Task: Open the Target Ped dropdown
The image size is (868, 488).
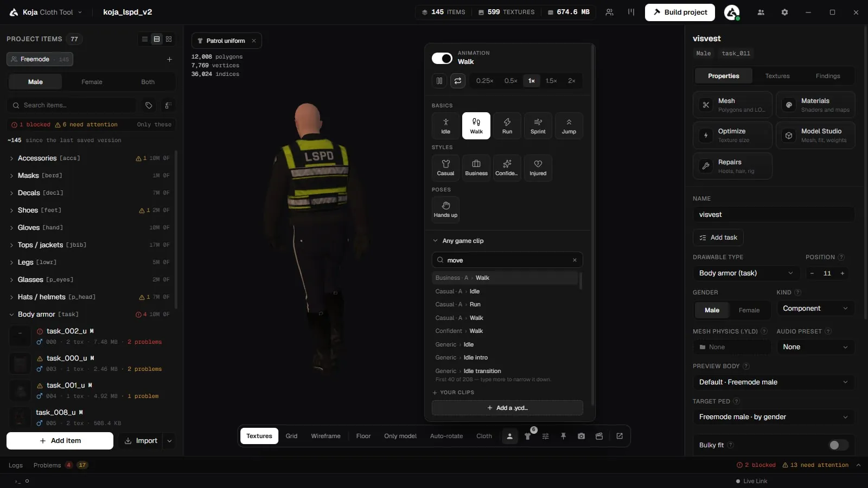Action: coord(774,417)
